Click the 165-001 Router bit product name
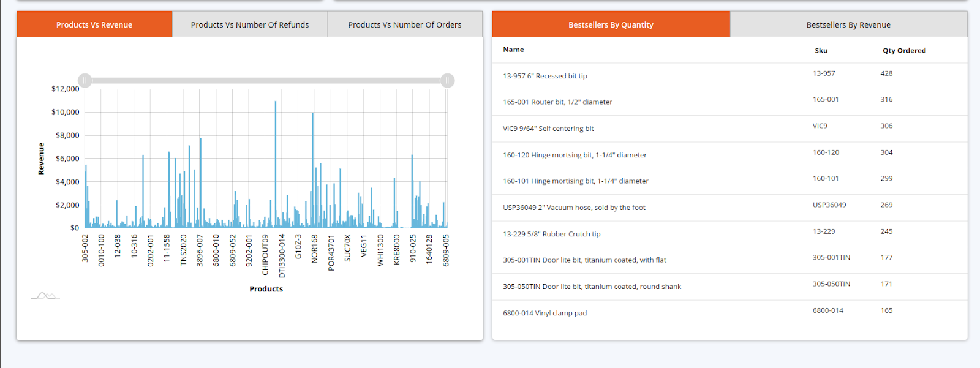 click(x=557, y=102)
